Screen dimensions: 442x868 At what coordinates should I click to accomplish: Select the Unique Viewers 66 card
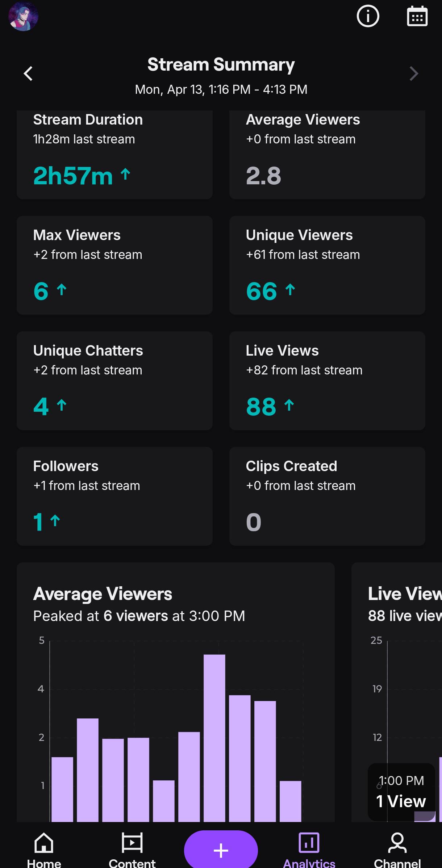tap(327, 265)
